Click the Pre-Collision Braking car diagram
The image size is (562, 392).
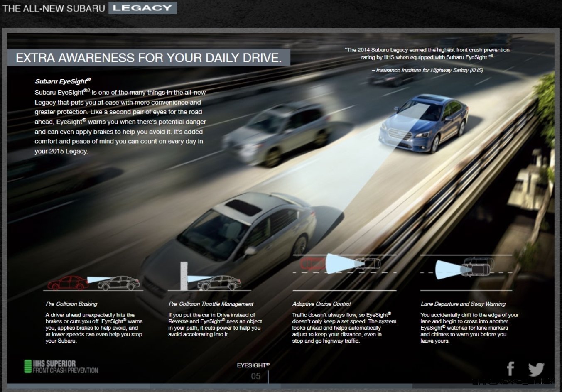[x=93, y=283]
